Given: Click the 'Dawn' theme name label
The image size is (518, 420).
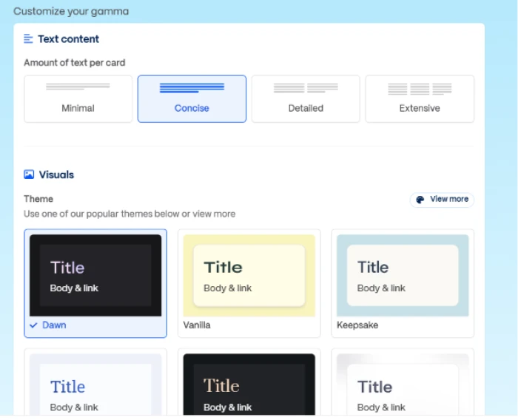Looking at the screenshot, I should coord(54,325).
